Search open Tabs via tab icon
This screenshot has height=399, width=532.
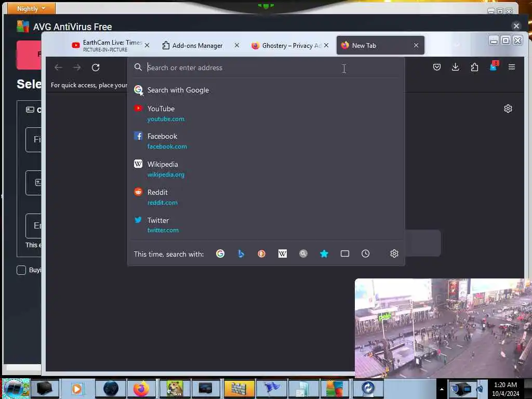345,254
